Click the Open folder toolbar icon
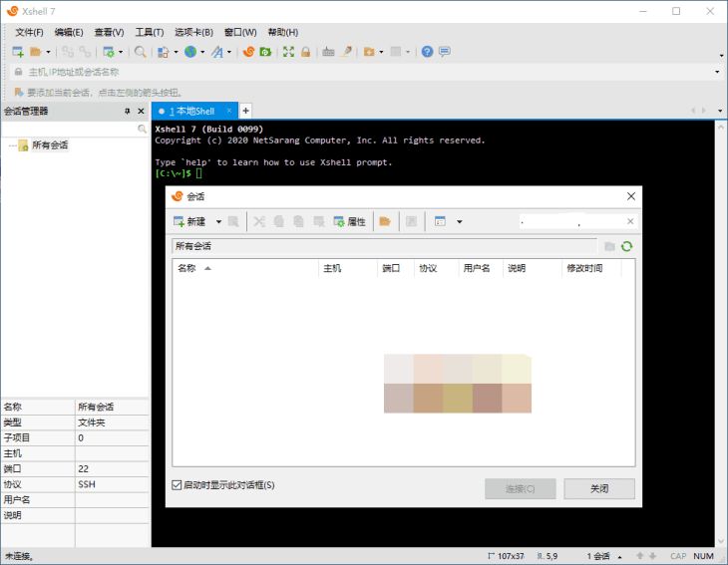Viewport: 728px width, 565px height. click(35, 52)
